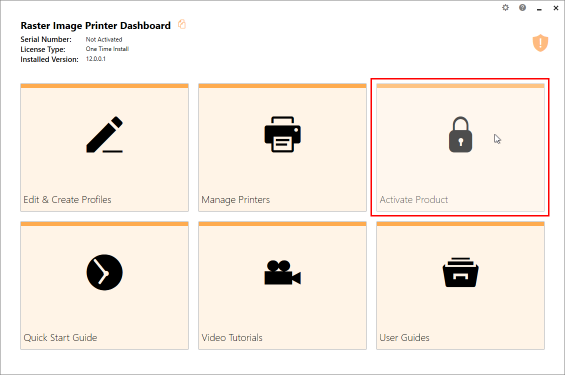Viewport: 565px width, 375px height.
Task: Open the User Guides tile
Action: [x=460, y=286]
